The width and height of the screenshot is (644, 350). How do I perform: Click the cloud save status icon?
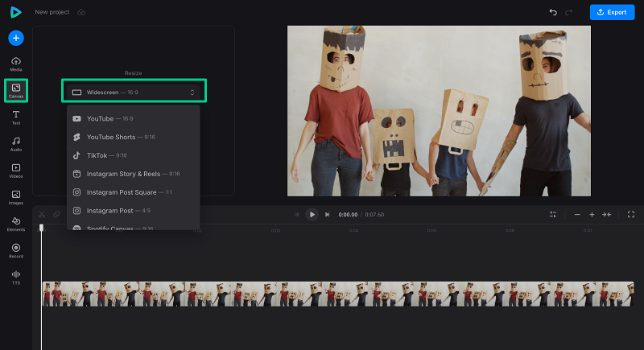click(x=81, y=12)
